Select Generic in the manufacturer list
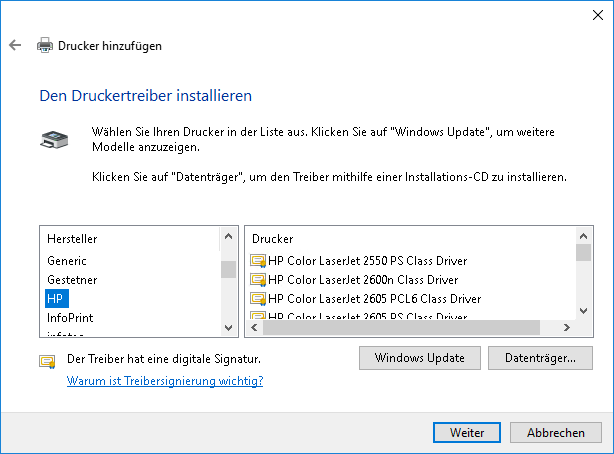 (67, 261)
